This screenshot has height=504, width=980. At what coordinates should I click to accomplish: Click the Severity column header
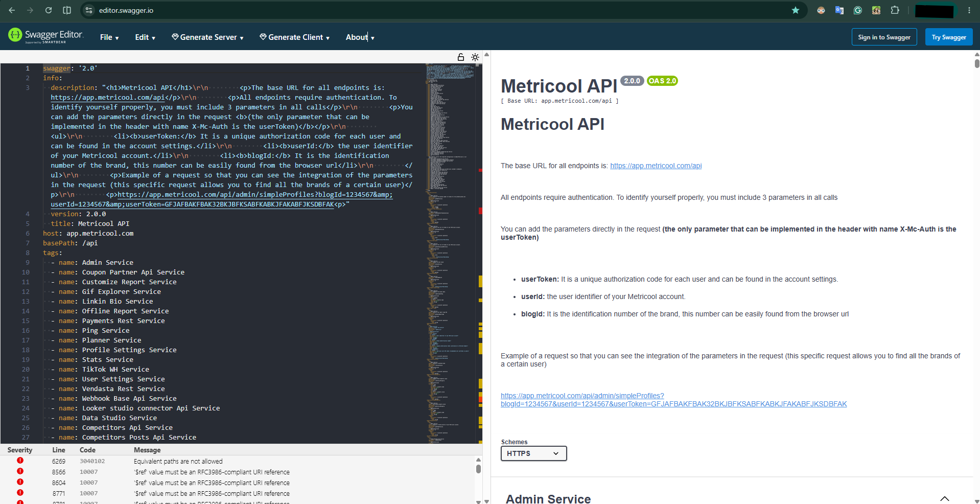(20, 450)
